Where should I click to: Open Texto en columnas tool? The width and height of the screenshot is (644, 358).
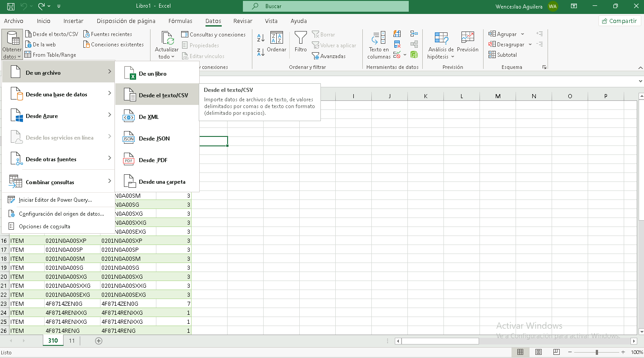379,45
